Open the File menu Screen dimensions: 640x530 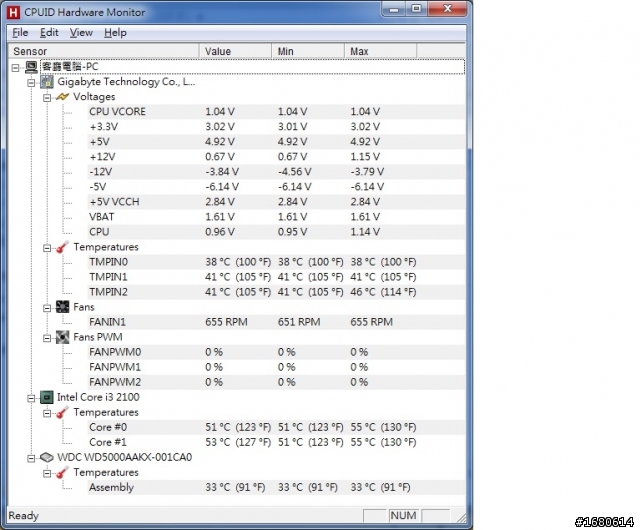click(20, 33)
